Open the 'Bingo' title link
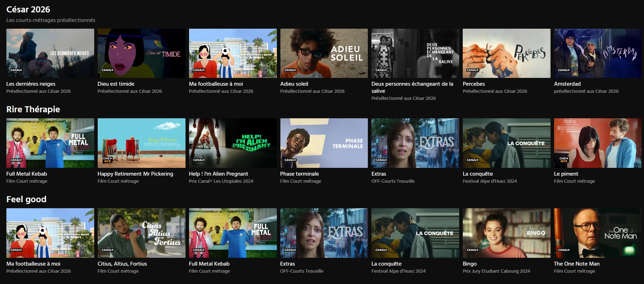The width and height of the screenshot is (644, 284). (470, 264)
